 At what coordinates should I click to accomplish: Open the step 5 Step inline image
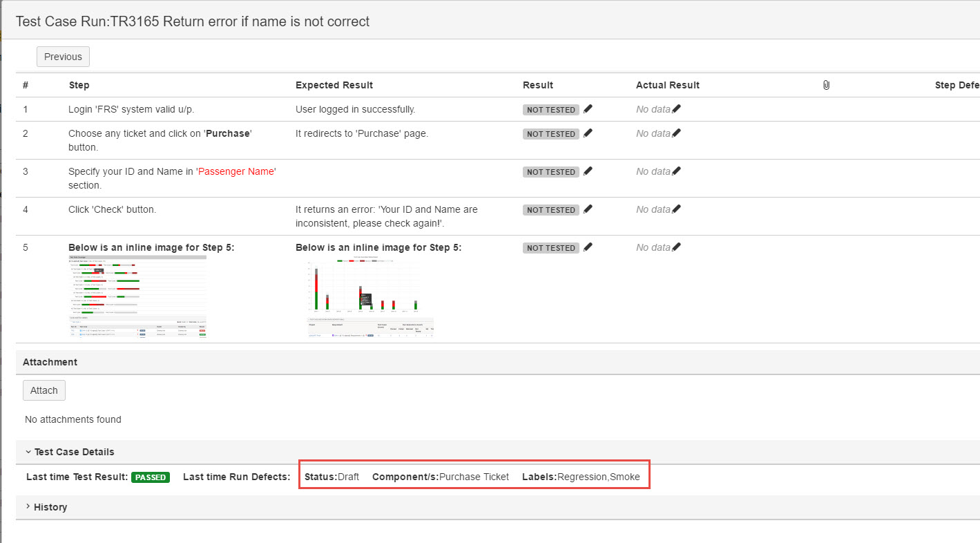137,296
